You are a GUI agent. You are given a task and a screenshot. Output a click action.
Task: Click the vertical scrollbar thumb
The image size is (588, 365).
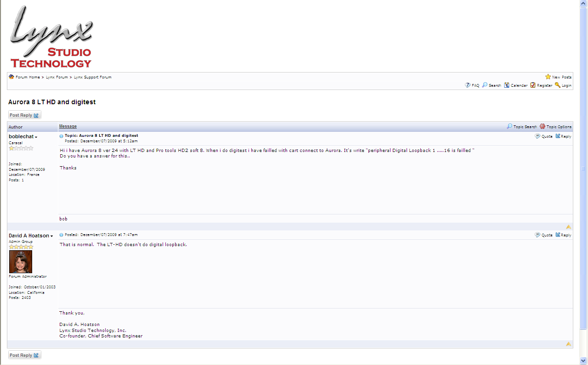(583, 168)
